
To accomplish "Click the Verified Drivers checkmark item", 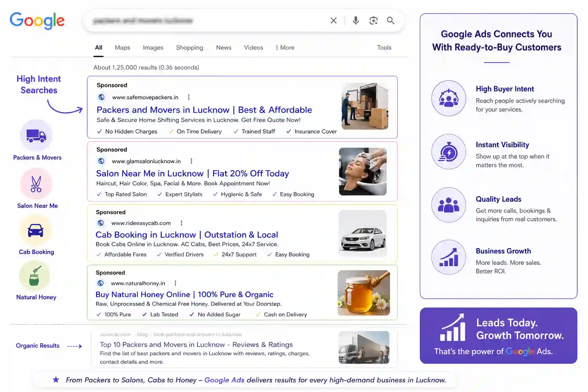I will [180, 254].
